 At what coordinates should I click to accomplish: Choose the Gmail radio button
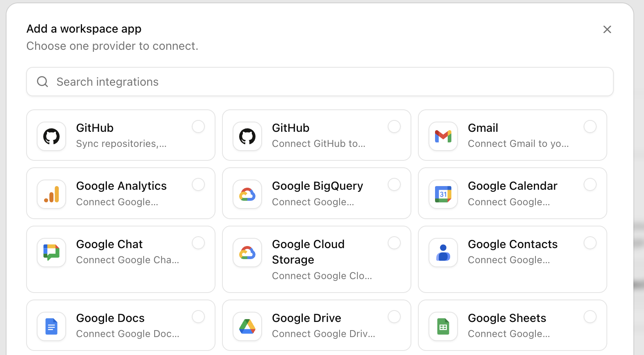coord(590,126)
